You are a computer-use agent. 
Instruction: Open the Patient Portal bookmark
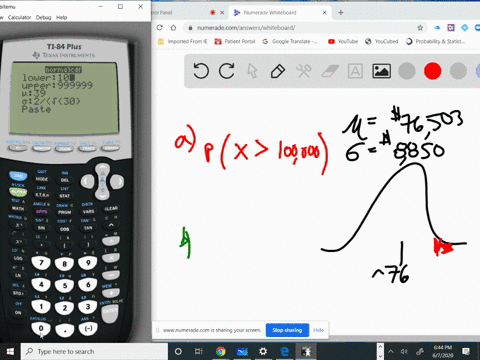pos(235,41)
